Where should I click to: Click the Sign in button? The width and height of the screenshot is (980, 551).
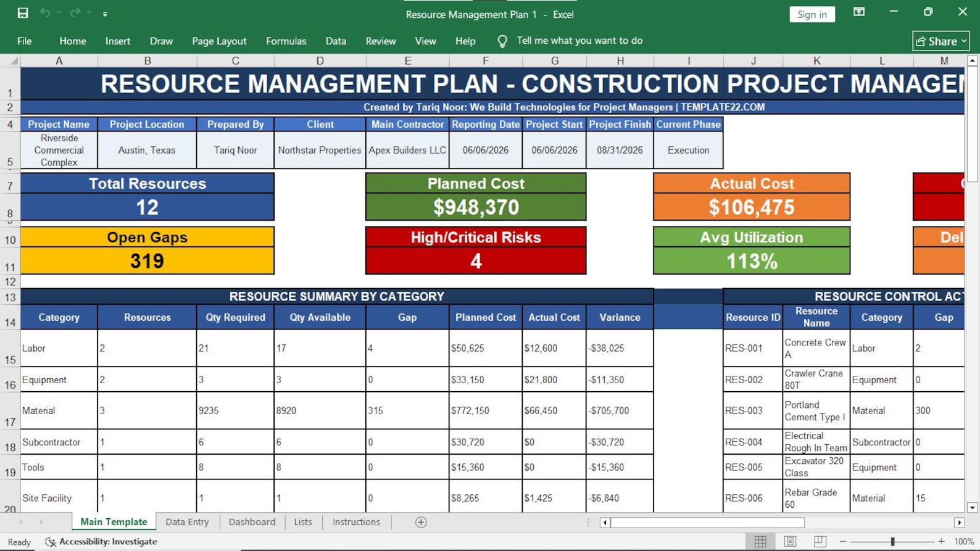[x=812, y=14]
